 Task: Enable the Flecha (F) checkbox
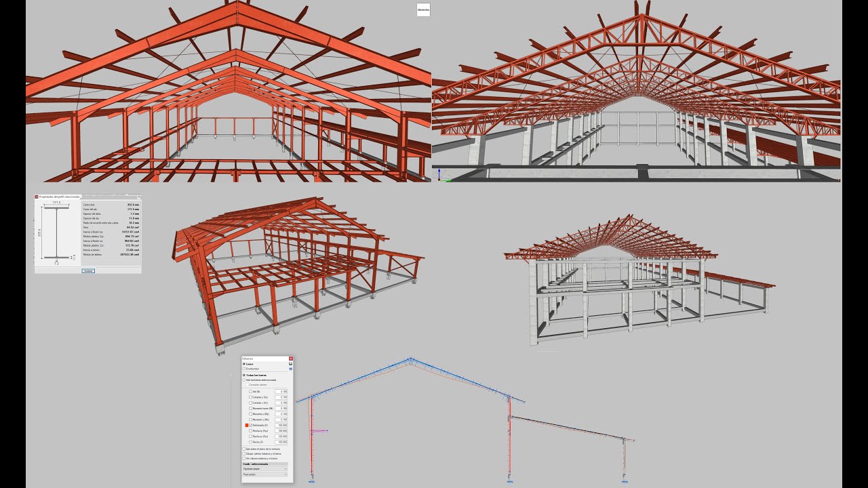click(250, 442)
